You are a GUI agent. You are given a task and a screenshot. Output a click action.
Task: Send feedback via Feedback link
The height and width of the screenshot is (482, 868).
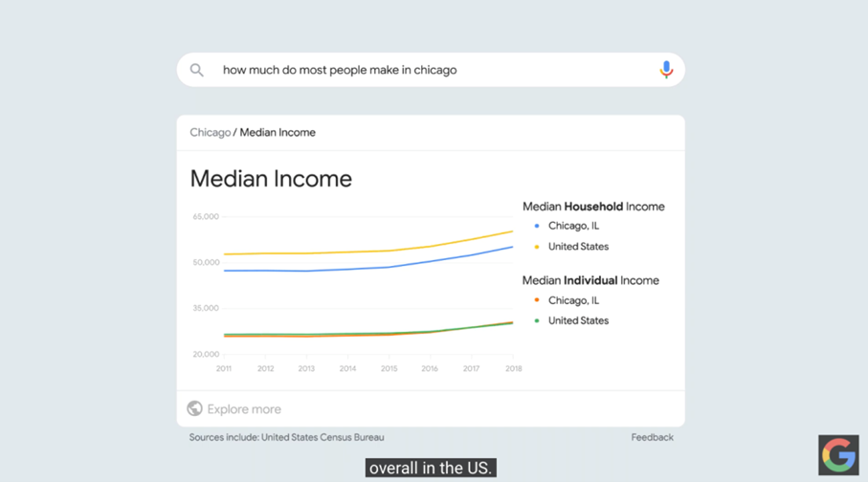(x=652, y=437)
